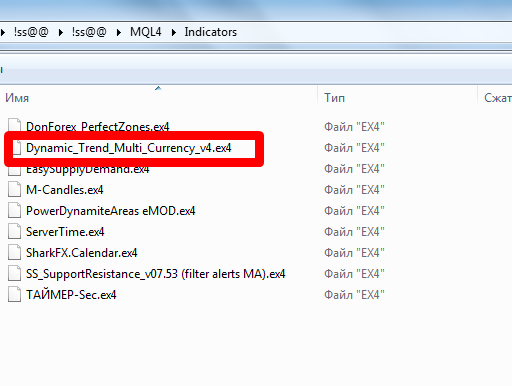Screen dimensions: 512x386
Task: Click the type cell of SharkFX.Calendar.ex4 row
Action: [354, 253]
